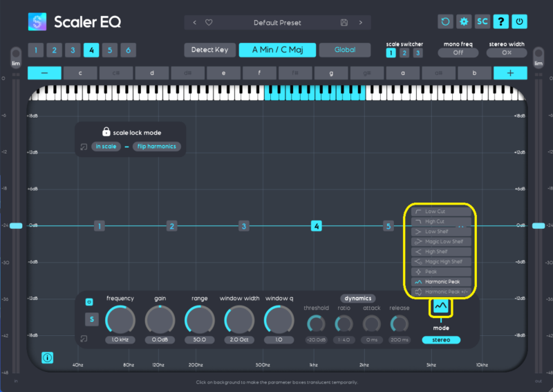Toggle the band power button above S
The width and height of the screenshot is (553, 392).
point(90,302)
